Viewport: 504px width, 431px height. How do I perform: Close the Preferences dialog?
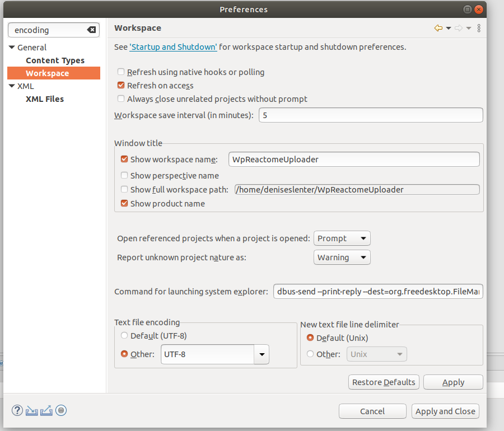coord(479,10)
